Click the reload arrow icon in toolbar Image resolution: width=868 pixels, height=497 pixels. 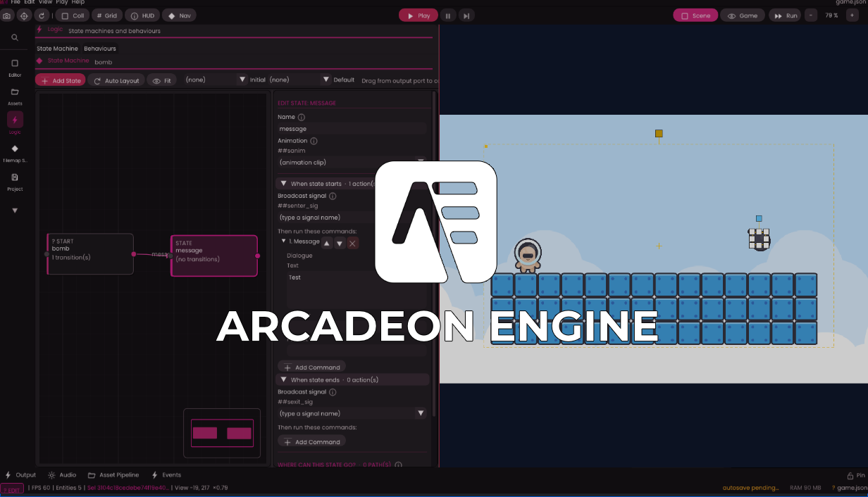coord(42,15)
